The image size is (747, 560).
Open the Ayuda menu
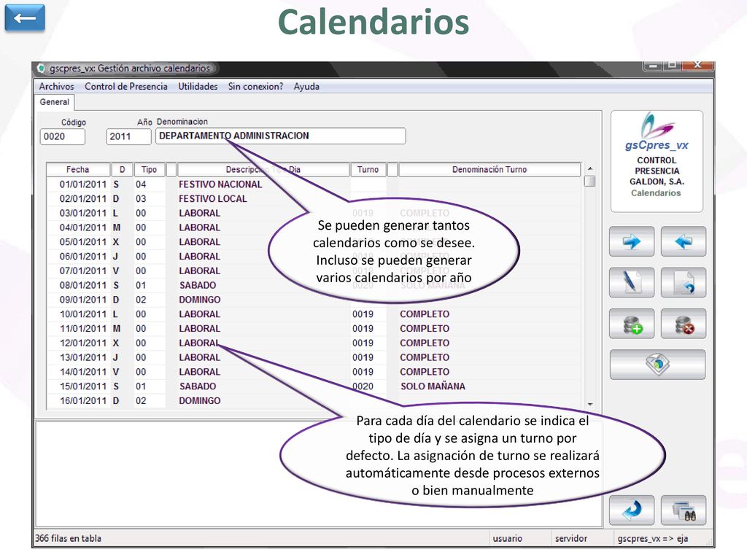[x=306, y=87]
